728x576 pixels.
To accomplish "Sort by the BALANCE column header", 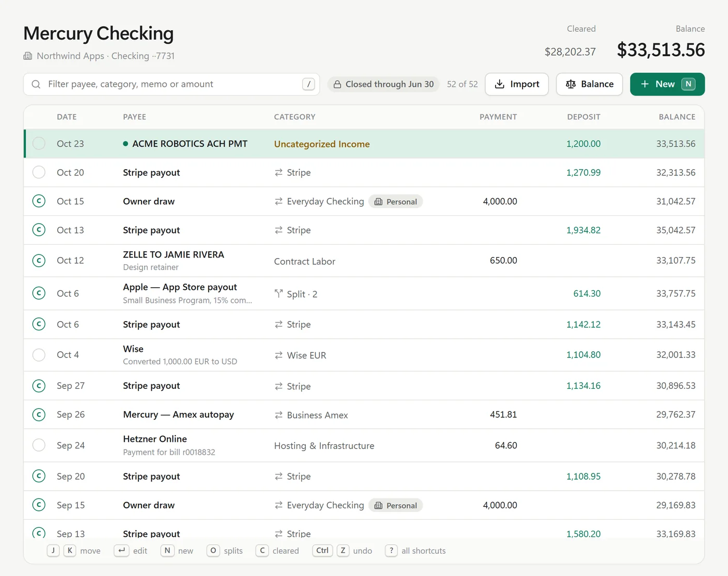I will [x=677, y=117].
